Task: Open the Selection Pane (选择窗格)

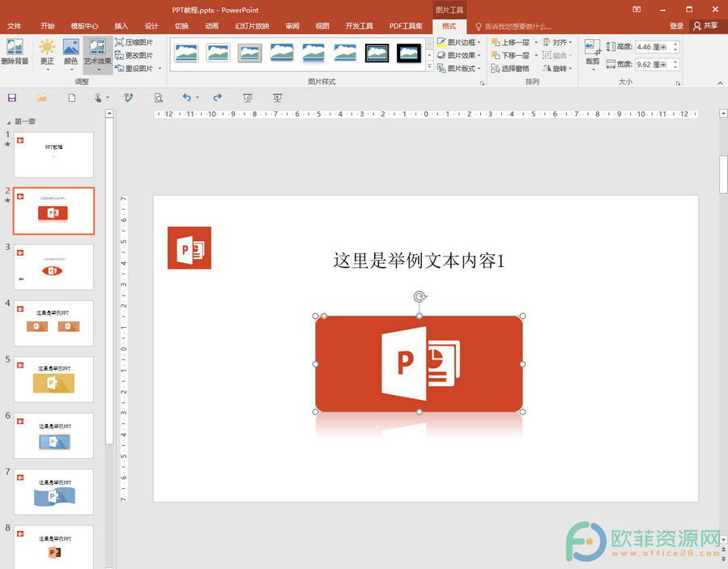Action: click(510, 68)
